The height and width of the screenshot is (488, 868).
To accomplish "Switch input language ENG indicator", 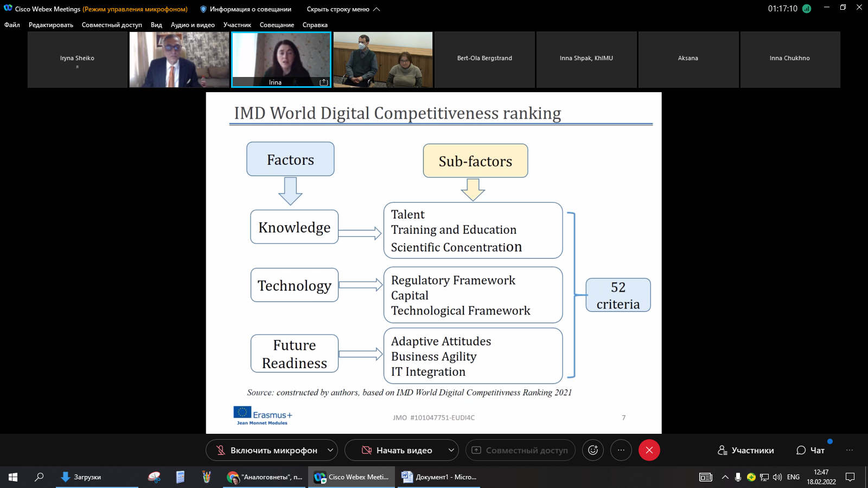I will (x=793, y=477).
